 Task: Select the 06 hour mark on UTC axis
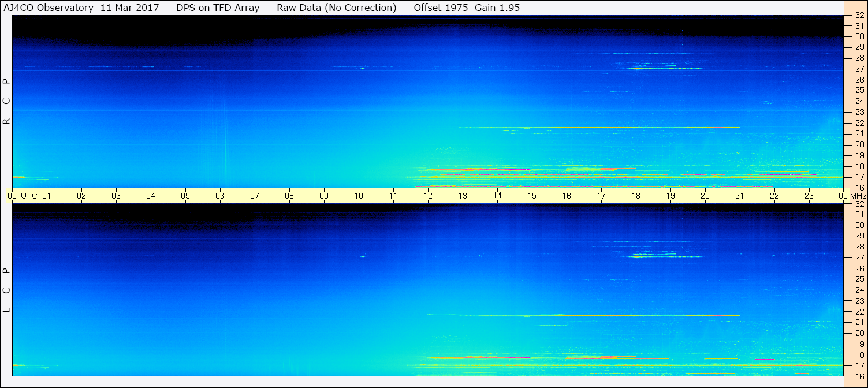coord(220,196)
